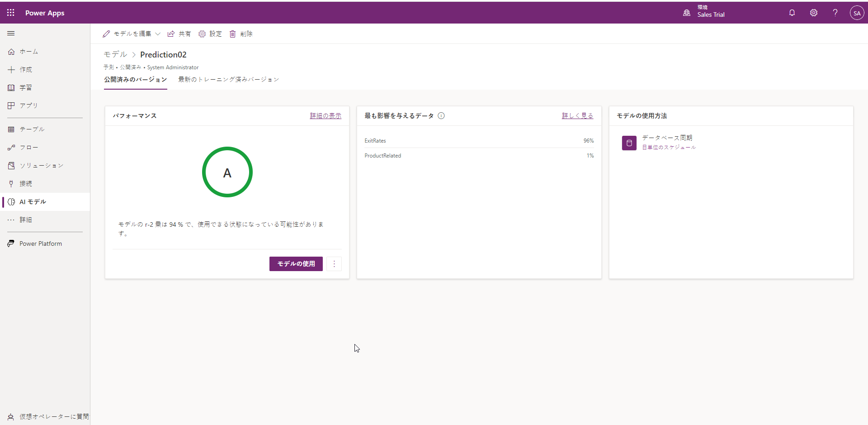Open the help question mark

click(835, 13)
